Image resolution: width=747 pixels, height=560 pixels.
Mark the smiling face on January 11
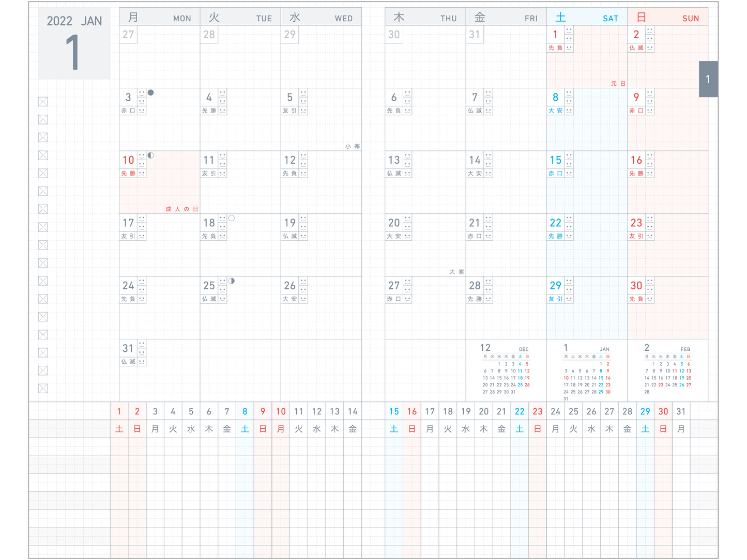[222, 155]
